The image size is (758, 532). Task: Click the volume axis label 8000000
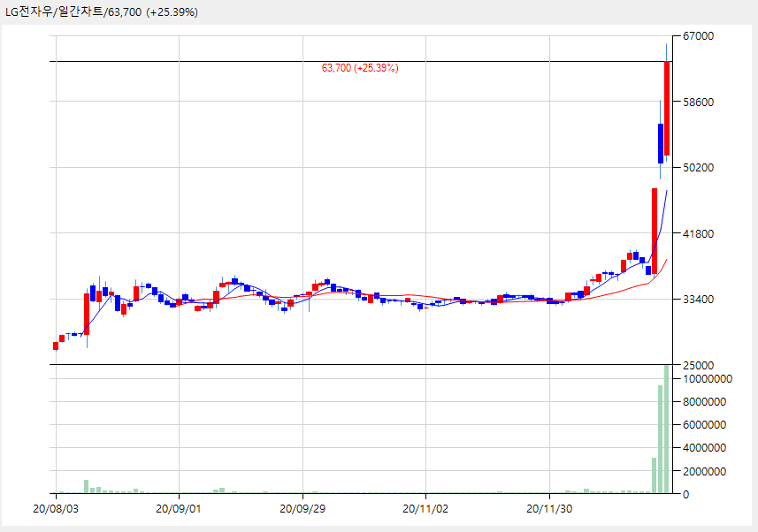705,402
